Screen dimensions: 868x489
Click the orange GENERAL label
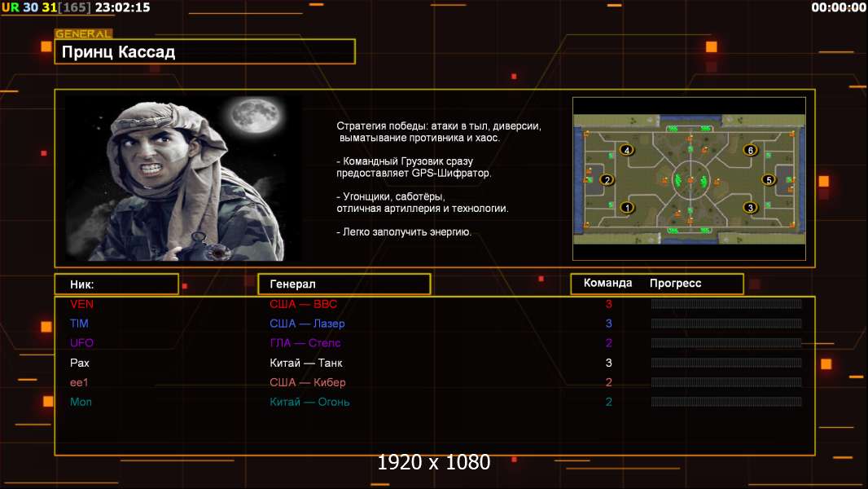(x=83, y=33)
